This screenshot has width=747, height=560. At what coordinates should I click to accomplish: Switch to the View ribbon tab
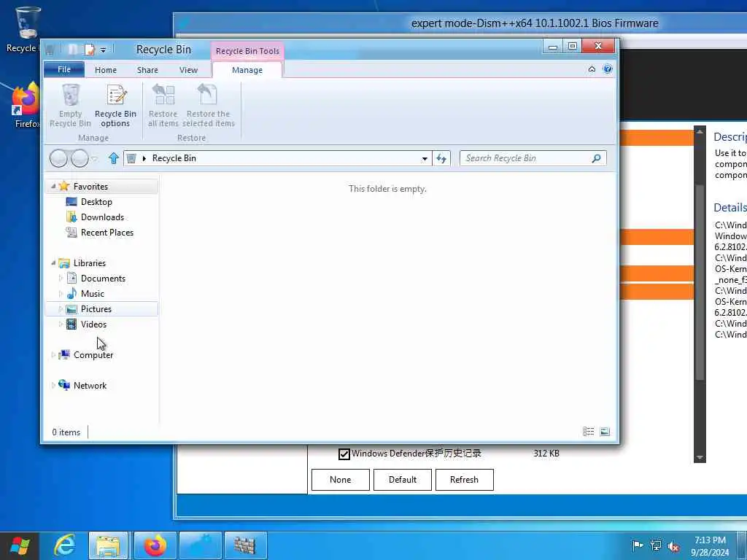coord(188,70)
